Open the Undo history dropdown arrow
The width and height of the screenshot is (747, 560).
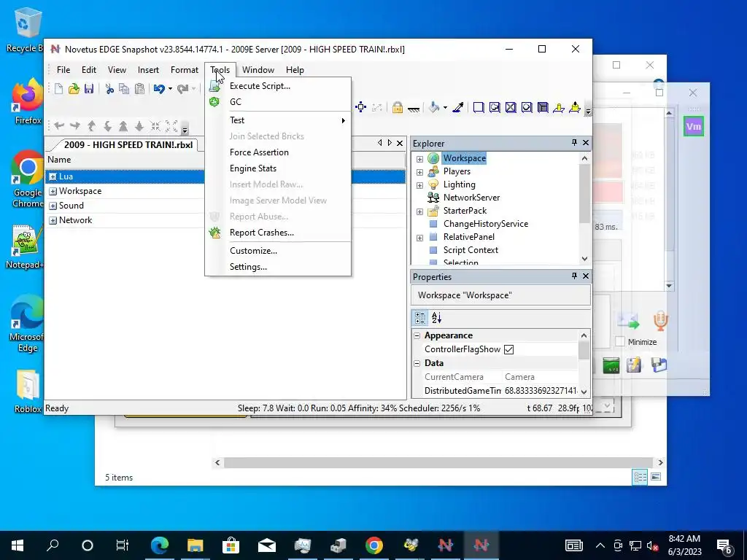point(170,88)
